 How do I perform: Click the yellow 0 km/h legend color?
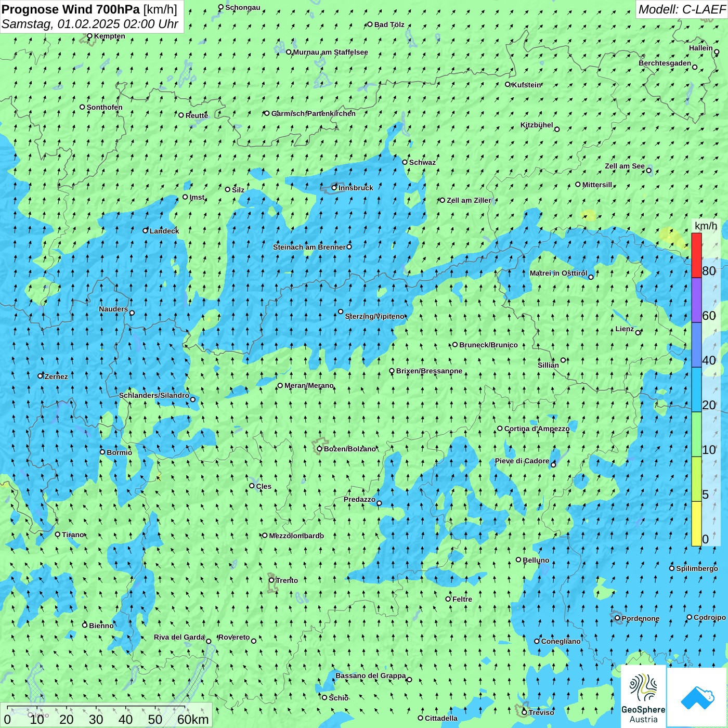coord(696,524)
